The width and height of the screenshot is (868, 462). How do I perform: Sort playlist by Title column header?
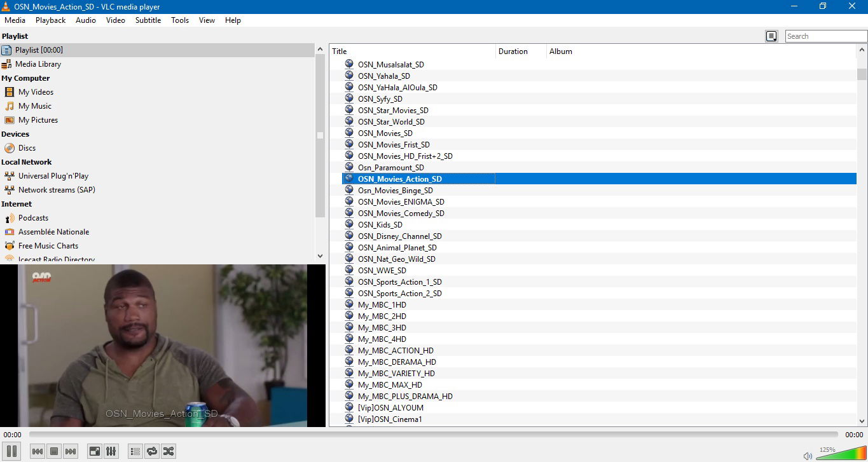tap(412, 51)
